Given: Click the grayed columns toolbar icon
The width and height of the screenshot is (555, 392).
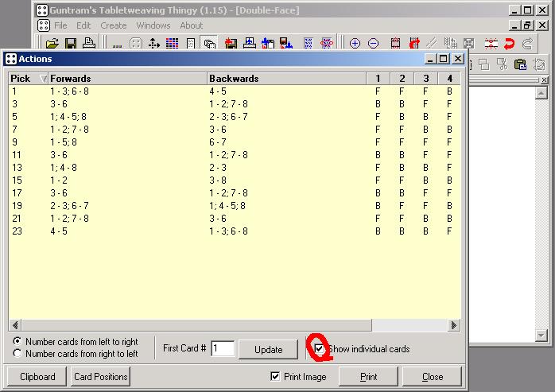Looking at the screenshot, I should [450, 44].
